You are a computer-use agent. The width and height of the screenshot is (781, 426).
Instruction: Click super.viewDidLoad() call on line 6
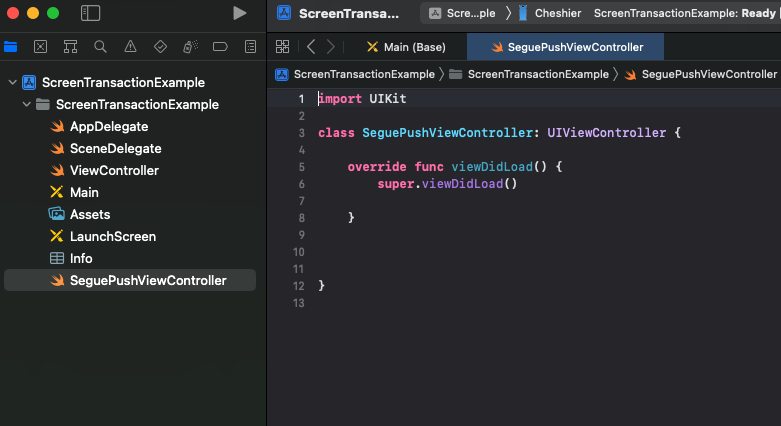447,183
